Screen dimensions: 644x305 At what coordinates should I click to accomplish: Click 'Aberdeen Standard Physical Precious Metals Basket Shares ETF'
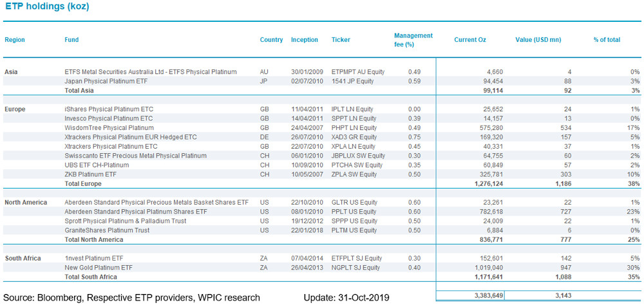tap(157, 203)
